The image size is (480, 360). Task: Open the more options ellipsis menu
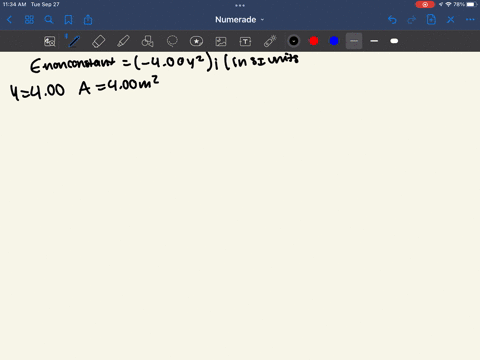470,20
